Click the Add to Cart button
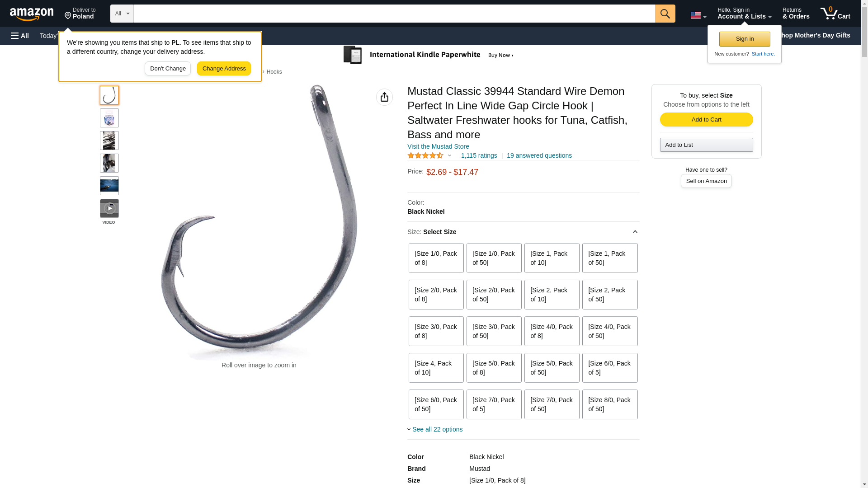Viewport: 868px width, 488px height. [x=706, y=119]
